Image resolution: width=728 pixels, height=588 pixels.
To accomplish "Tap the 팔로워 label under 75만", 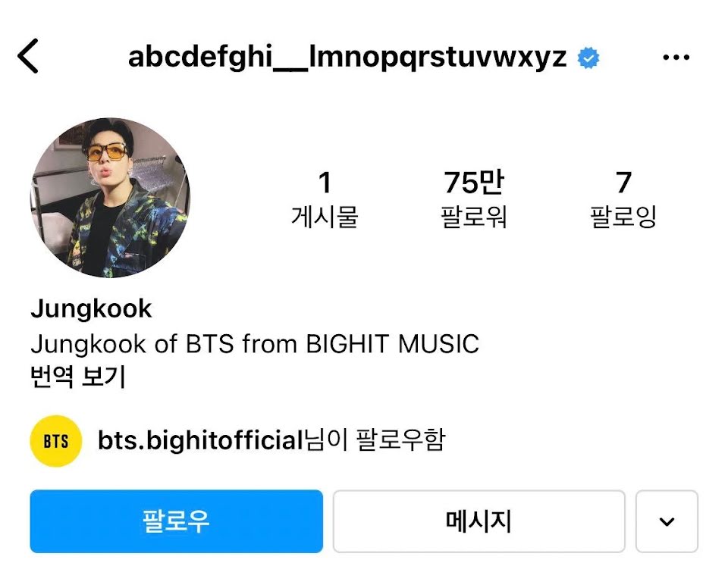I will [473, 217].
